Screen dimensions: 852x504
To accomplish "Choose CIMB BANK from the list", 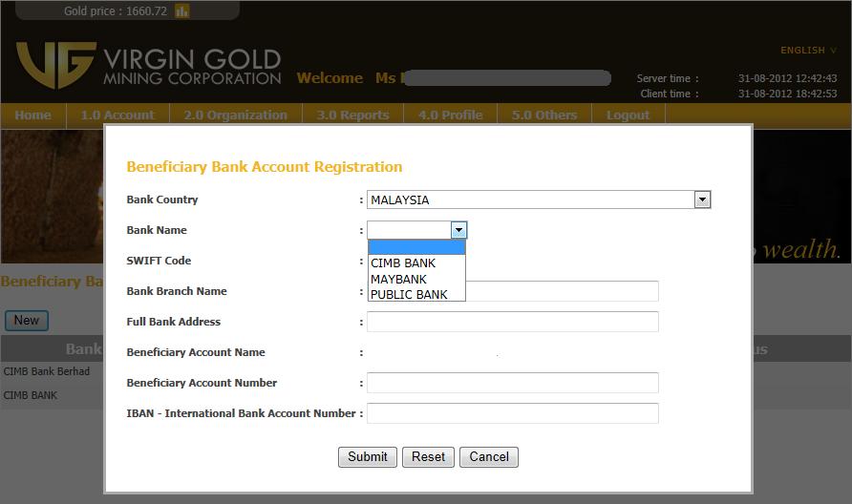I will 416,262.
